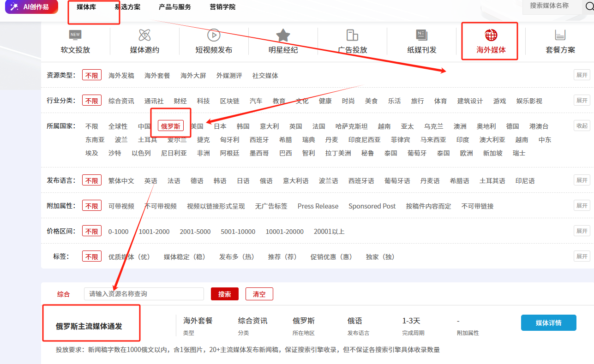Viewport: 594px width, 364px height.
Task: Open the 套餐方案 icon
Action: click(x=560, y=35)
